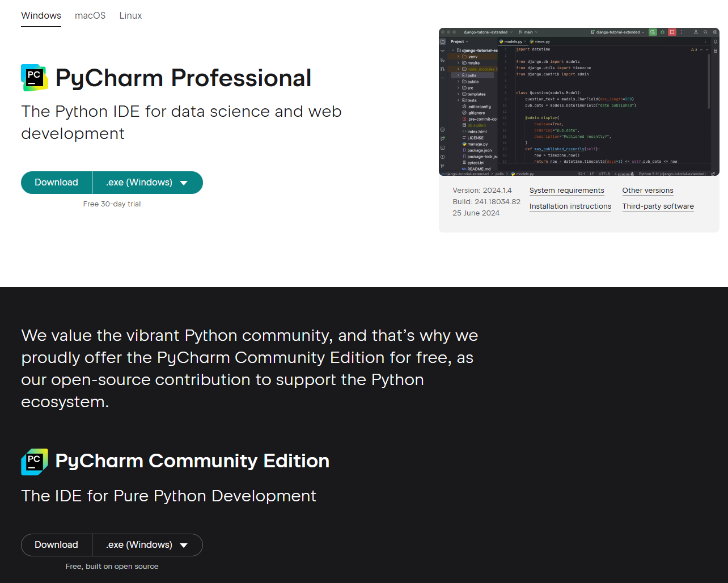Click the PyCharm Community Edition logo icon

(x=34, y=462)
